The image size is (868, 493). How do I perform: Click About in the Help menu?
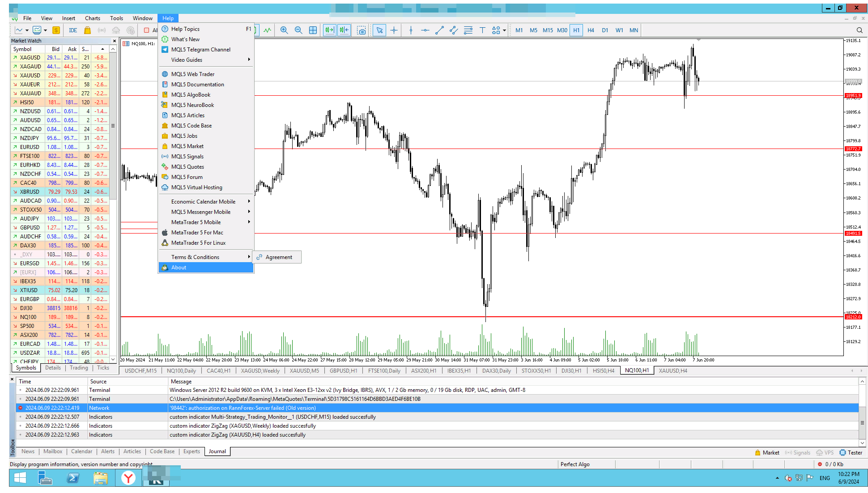tap(206, 268)
